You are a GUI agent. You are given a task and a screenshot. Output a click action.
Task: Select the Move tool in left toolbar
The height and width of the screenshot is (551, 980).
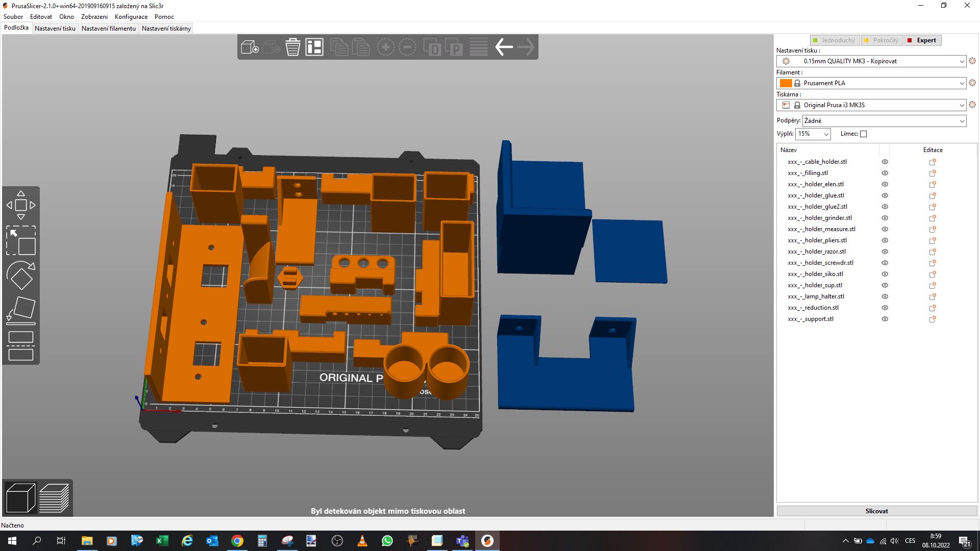tap(21, 205)
